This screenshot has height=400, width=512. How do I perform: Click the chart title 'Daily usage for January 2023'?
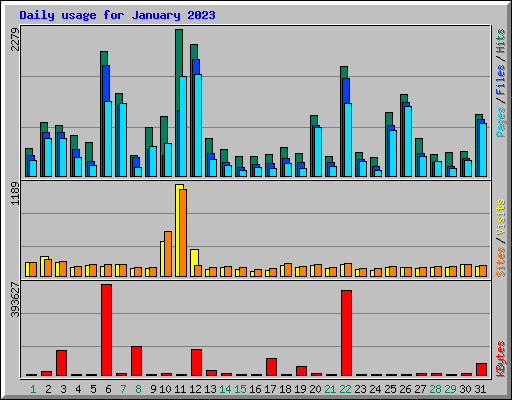click(117, 15)
